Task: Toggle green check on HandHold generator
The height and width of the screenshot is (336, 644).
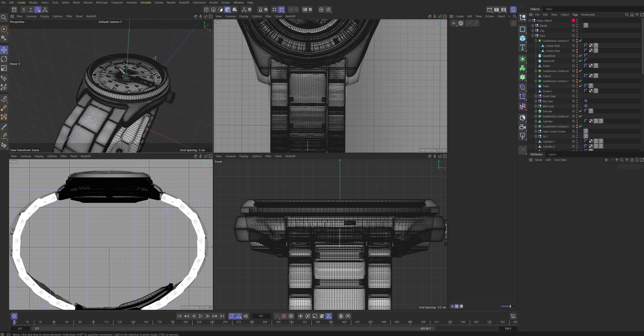Action: pyautogui.click(x=580, y=56)
